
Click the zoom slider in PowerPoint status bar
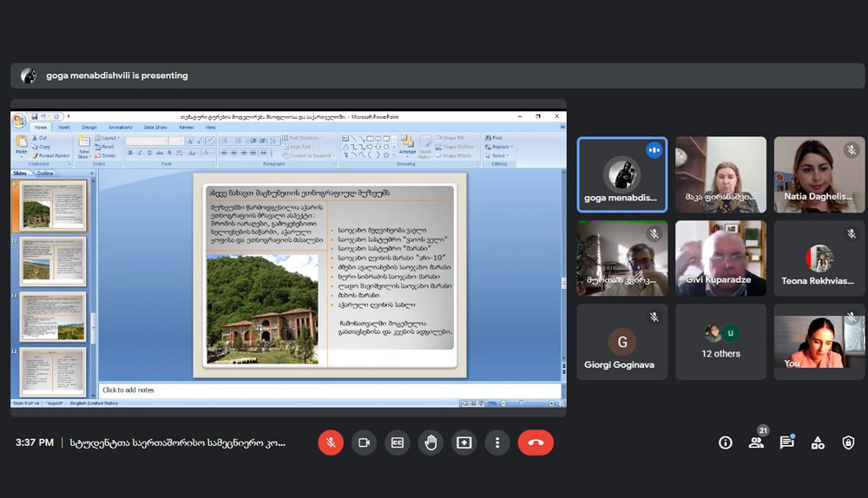click(521, 403)
